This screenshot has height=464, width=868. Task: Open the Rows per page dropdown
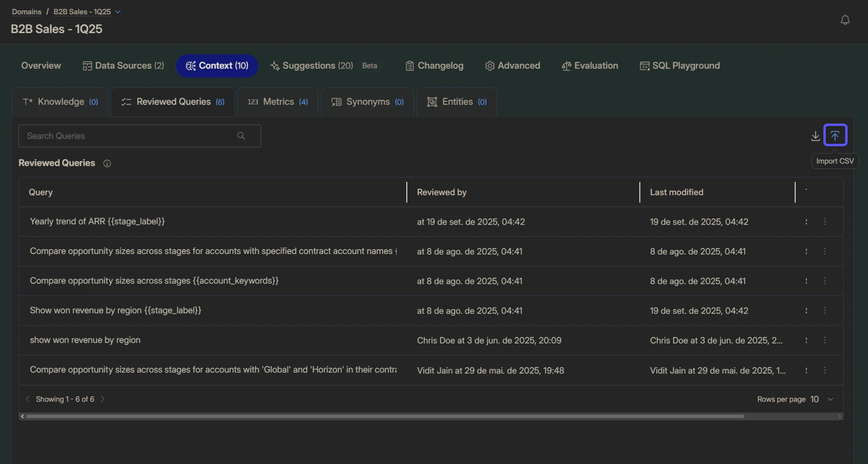822,399
